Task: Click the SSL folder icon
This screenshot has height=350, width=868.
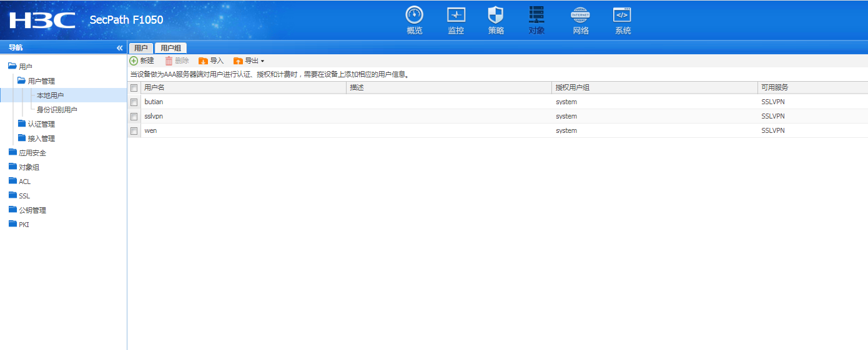Action: [12, 195]
